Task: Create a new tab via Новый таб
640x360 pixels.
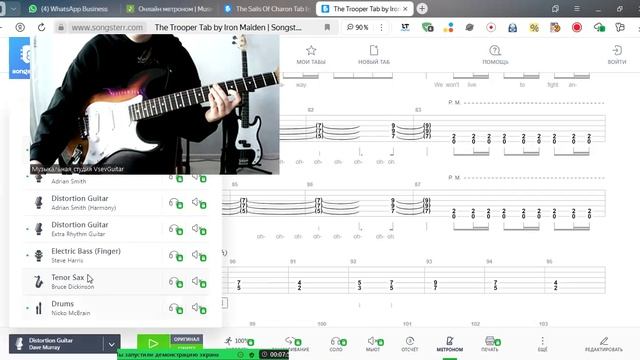Action: (374, 51)
